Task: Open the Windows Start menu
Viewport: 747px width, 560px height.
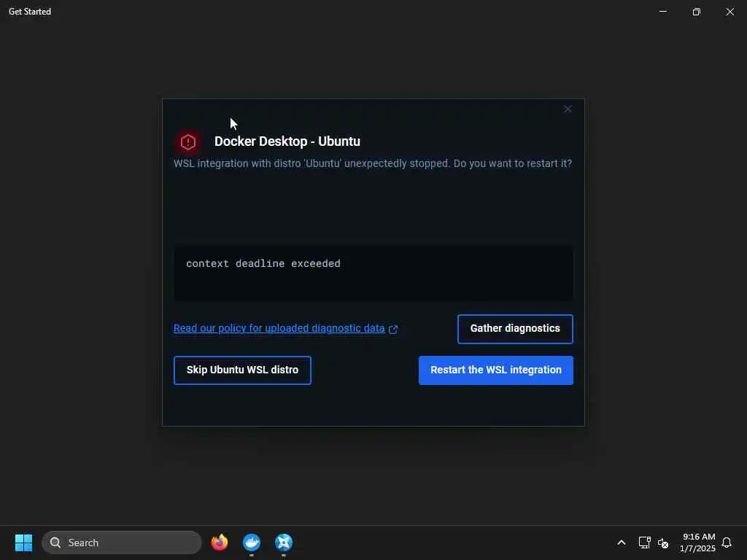Action: coord(23,542)
